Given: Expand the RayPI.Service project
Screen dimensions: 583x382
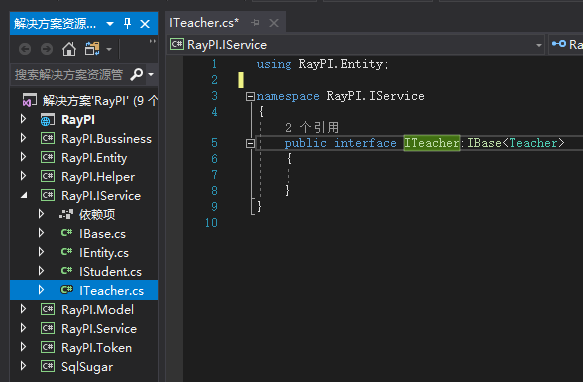Looking at the screenshot, I should [x=23, y=328].
